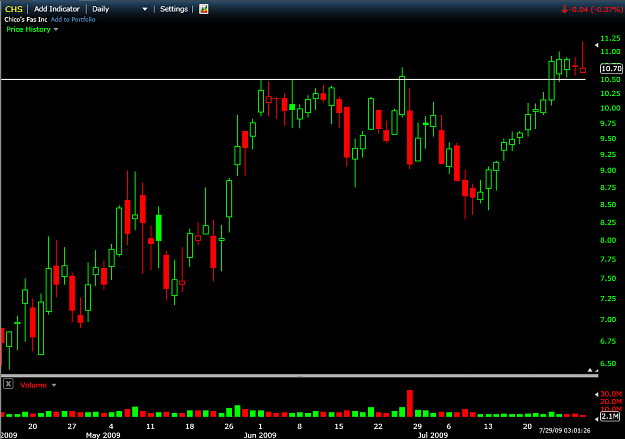Click the 7.25 price axis label

click(x=608, y=298)
